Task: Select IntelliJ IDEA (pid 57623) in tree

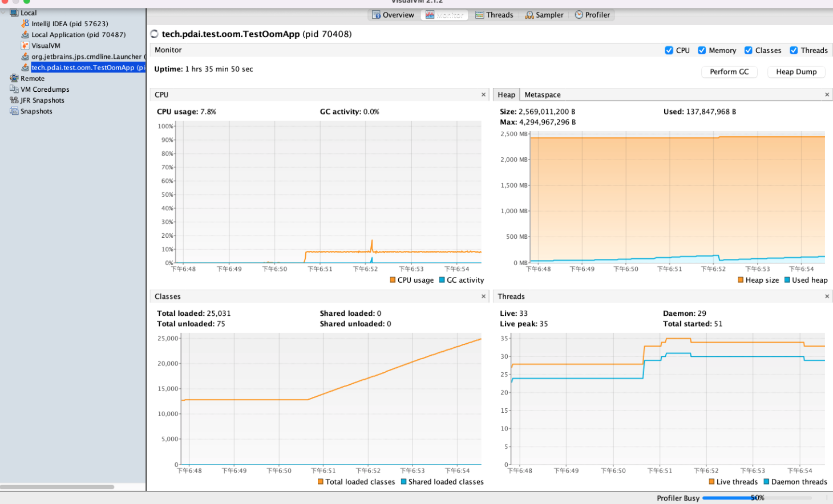Action: click(70, 23)
